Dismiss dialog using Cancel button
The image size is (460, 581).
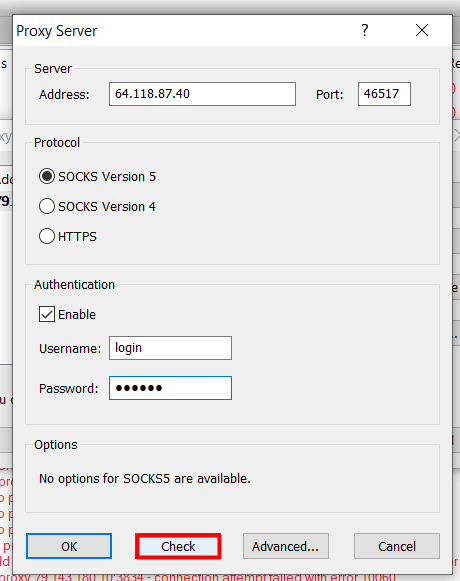click(397, 546)
